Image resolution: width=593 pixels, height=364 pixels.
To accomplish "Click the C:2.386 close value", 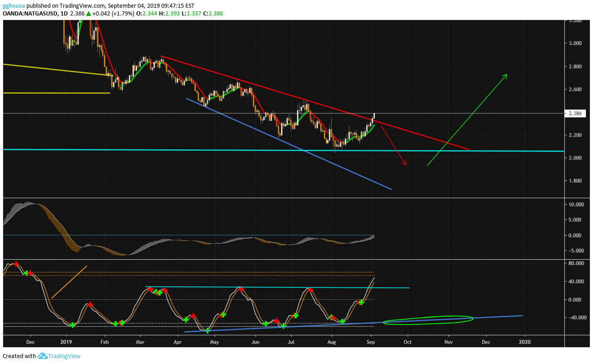I will point(211,14).
